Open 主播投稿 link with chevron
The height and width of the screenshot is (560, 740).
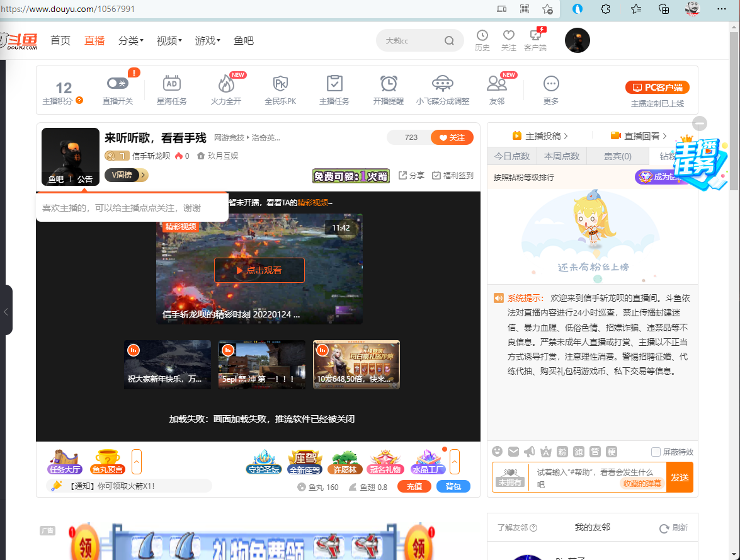540,136
